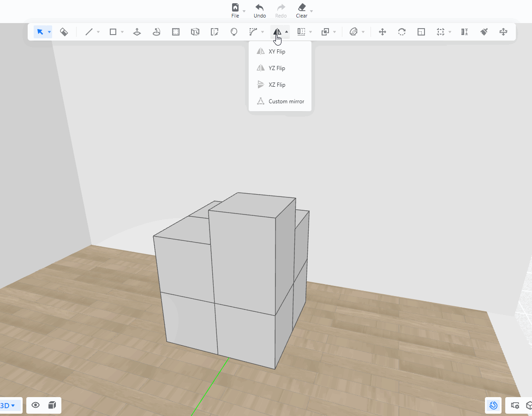The width and height of the screenshot is (532, 416).
Task: Click the cube view icon at corner
Action: 529,405
